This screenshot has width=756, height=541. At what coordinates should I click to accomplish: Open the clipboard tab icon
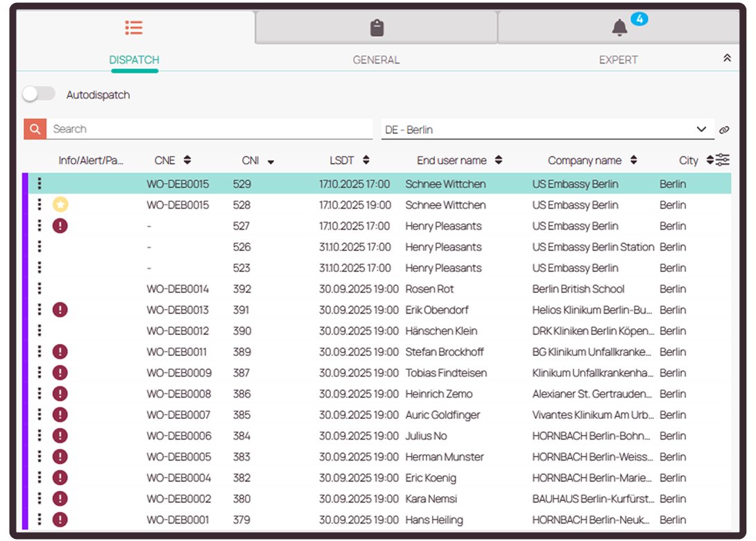pos(377,28)
